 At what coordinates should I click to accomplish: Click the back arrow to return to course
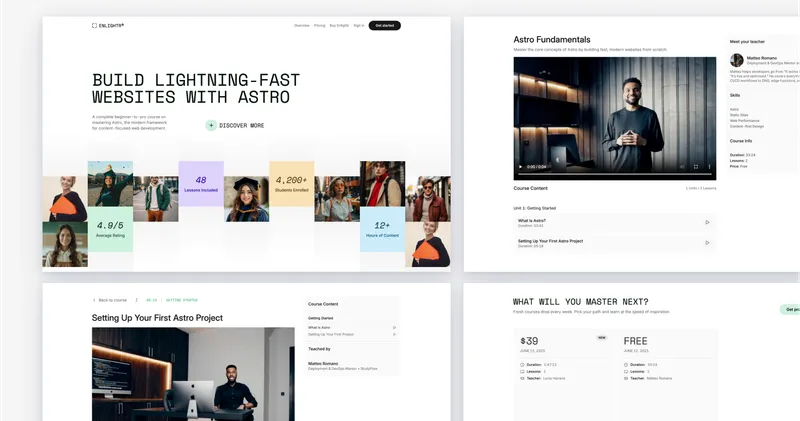(x=96, y=300)
